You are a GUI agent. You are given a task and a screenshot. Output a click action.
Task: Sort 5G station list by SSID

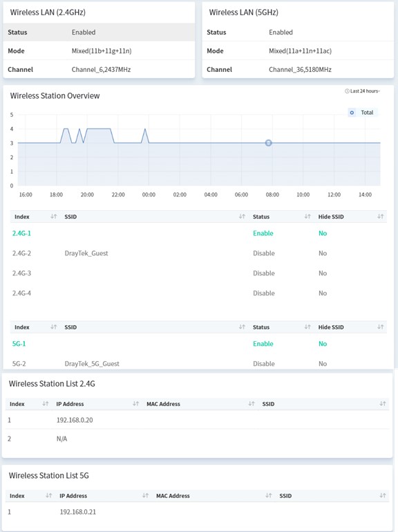click(382, 496)
